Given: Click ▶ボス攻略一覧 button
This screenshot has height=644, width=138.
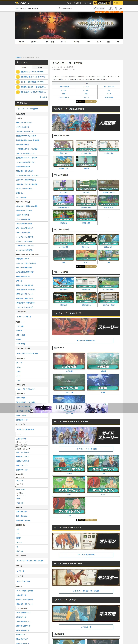Looking at the screenshot, I should [x=86, y=627].
